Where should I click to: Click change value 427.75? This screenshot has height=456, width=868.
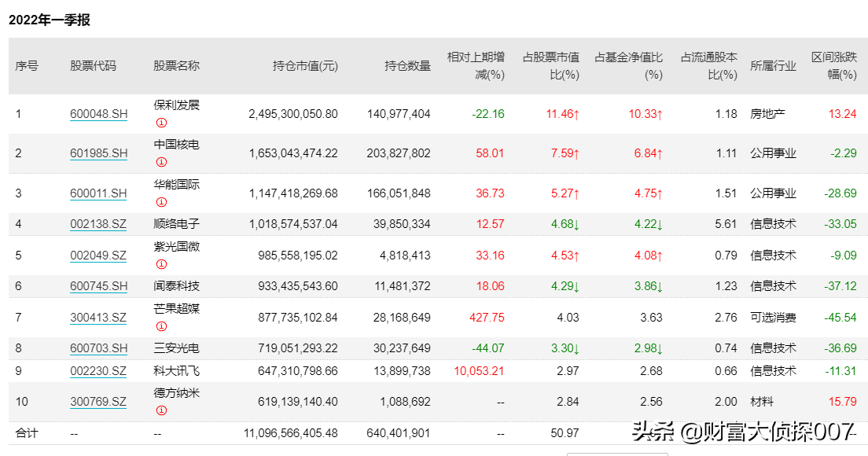click(x=487, y=317)
